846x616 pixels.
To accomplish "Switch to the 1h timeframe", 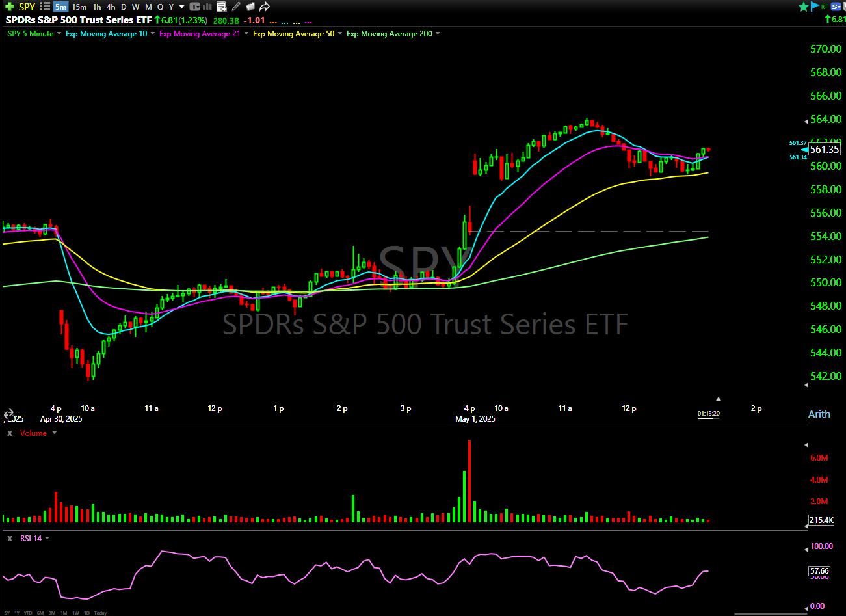I will tap(96, 7).
